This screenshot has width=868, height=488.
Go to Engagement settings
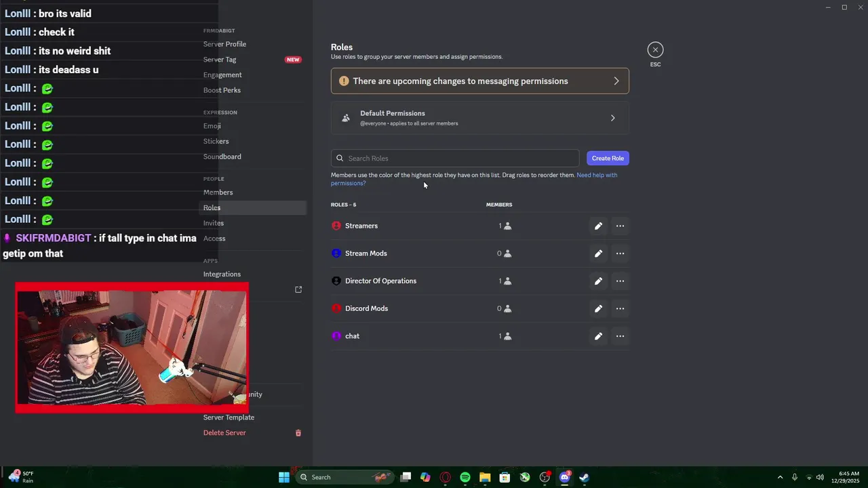point(222,75)
